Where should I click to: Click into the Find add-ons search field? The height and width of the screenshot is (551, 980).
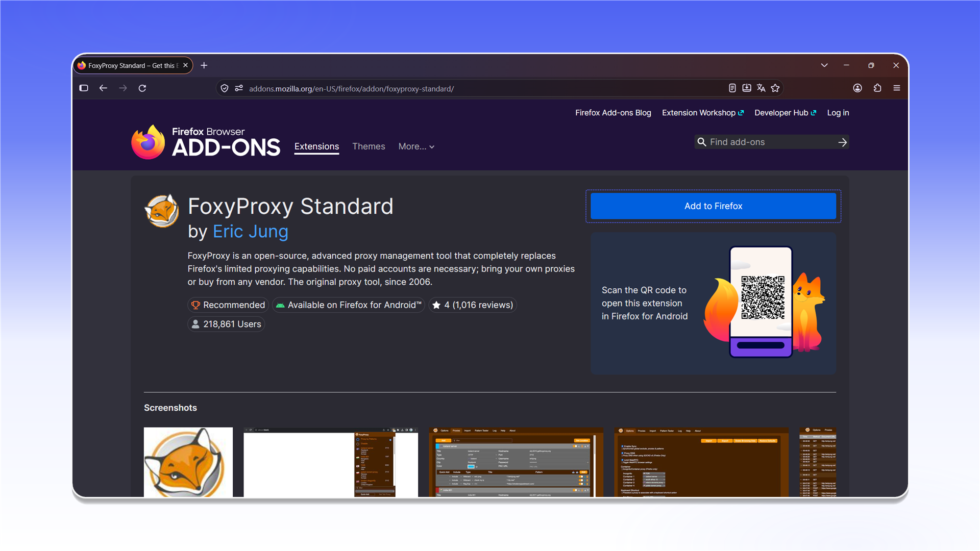point(771,142)
